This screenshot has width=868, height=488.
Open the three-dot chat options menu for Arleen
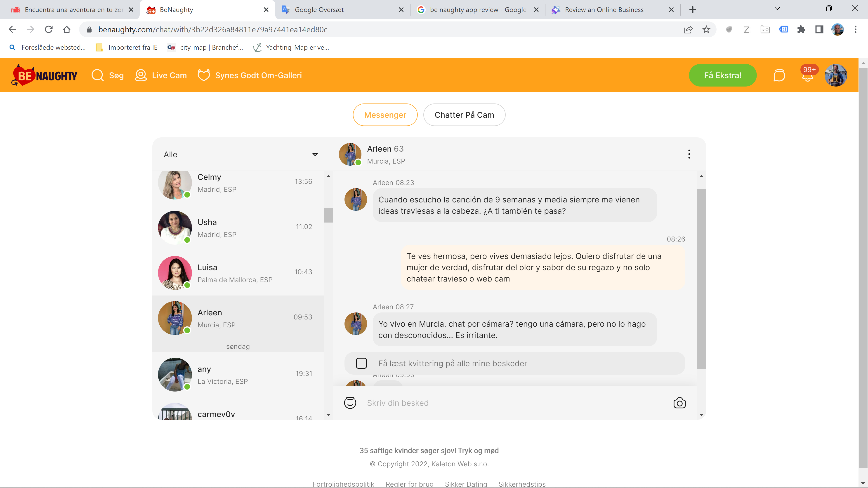(689, 154)
